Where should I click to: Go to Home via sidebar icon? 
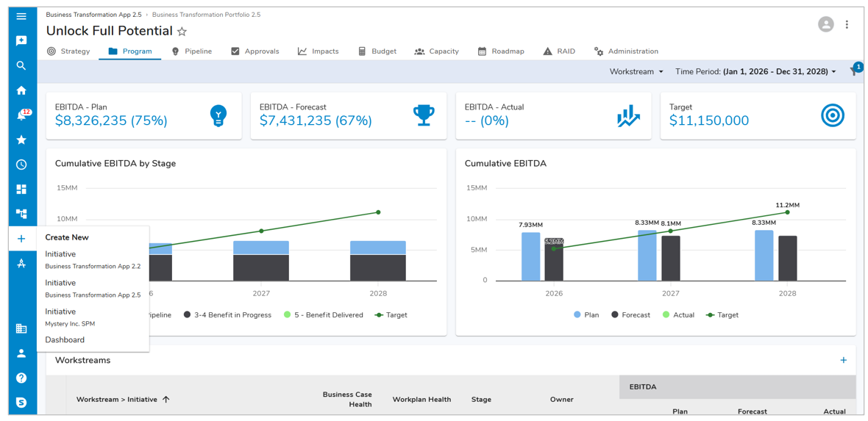tap(21, 90)
